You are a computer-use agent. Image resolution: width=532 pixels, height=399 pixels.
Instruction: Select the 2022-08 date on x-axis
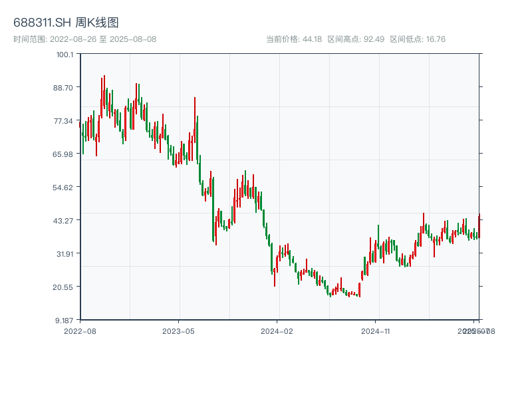pos(80,331)
